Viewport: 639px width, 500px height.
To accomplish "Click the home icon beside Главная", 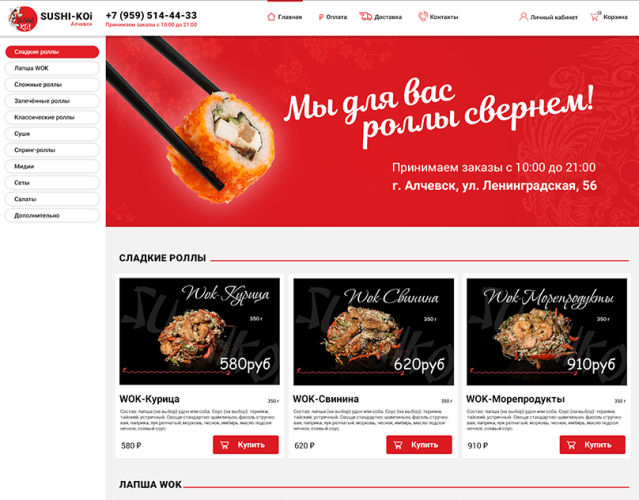I will 271,17.
